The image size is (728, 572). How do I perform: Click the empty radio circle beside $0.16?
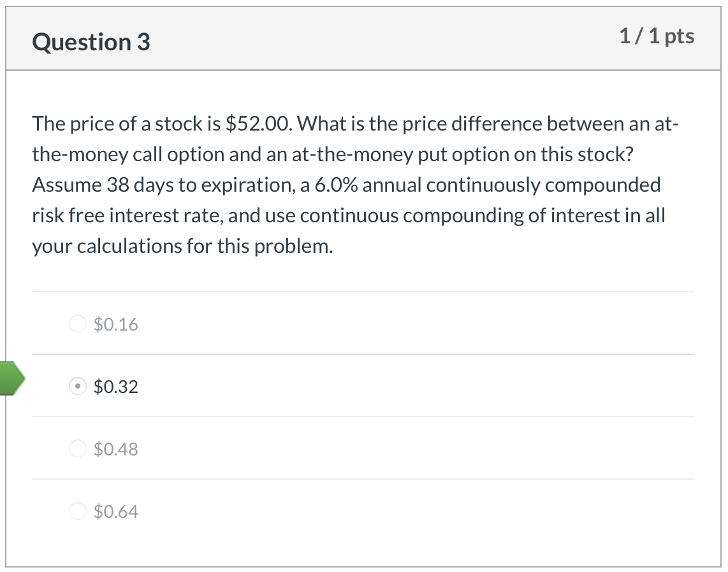coord(77,324)
